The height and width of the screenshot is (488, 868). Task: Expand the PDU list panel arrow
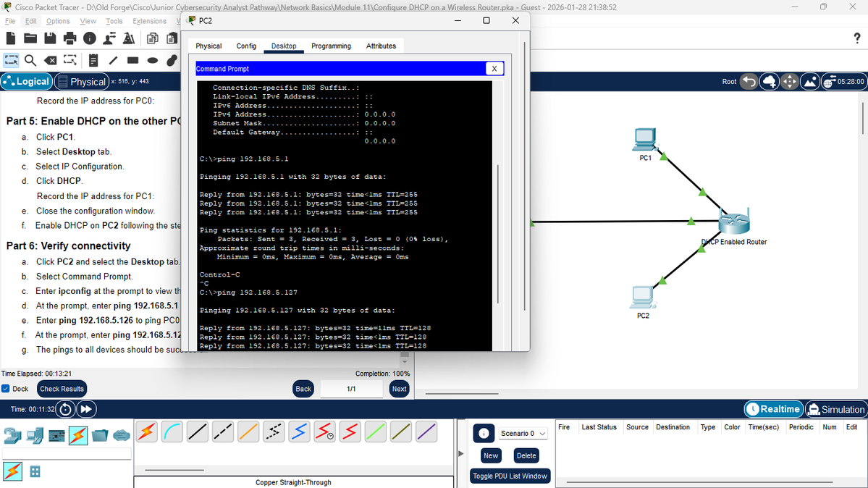tap(460, 454)
